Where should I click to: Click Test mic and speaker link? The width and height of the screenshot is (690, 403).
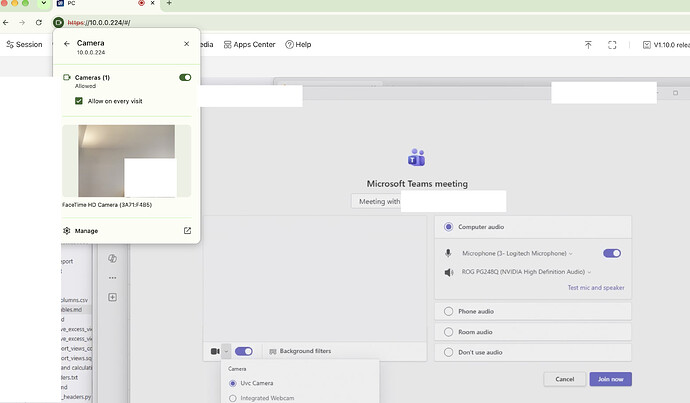(596, 288)
